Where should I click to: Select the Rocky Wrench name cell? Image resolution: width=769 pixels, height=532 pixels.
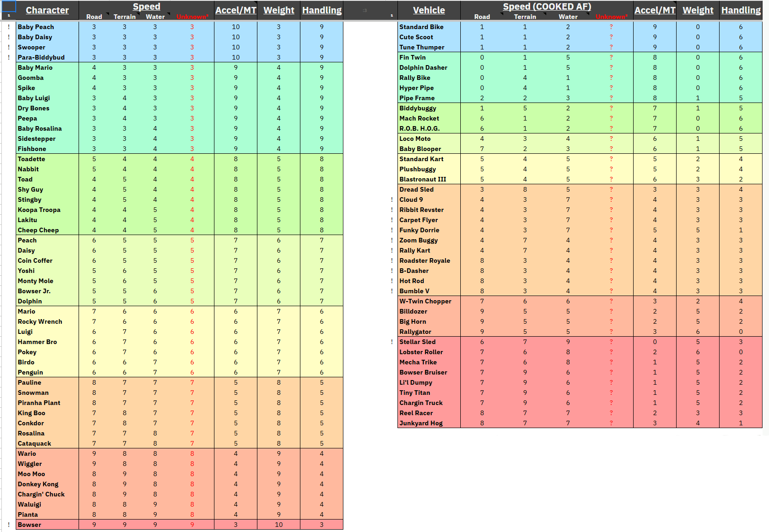pyautogui.click(x=47, y=321)
